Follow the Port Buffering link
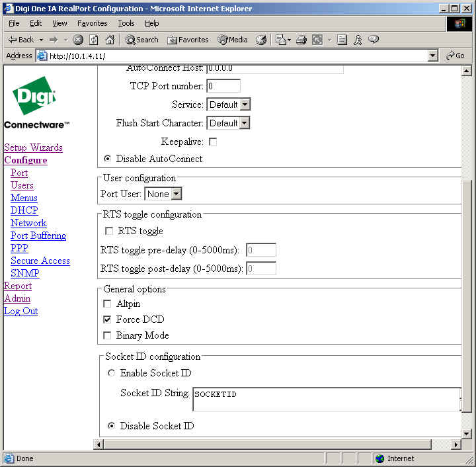Viewport: 476px width, 467px height. point(38,235)
